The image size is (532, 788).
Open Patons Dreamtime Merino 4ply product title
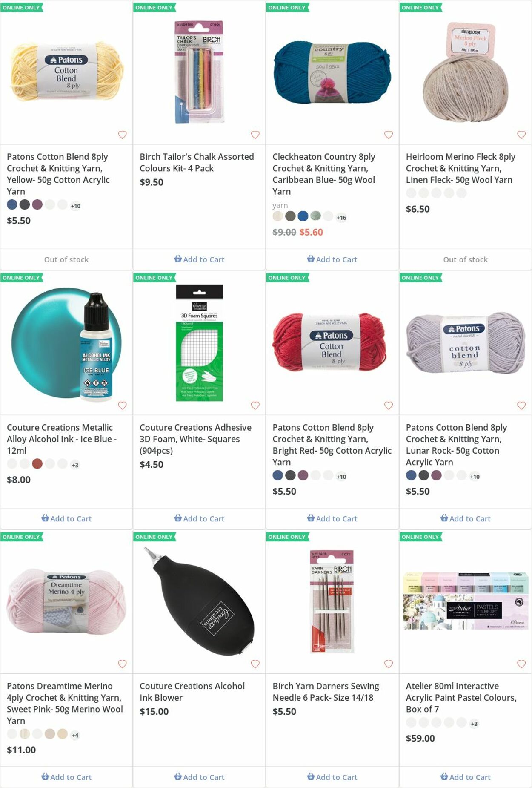point(65,703)
